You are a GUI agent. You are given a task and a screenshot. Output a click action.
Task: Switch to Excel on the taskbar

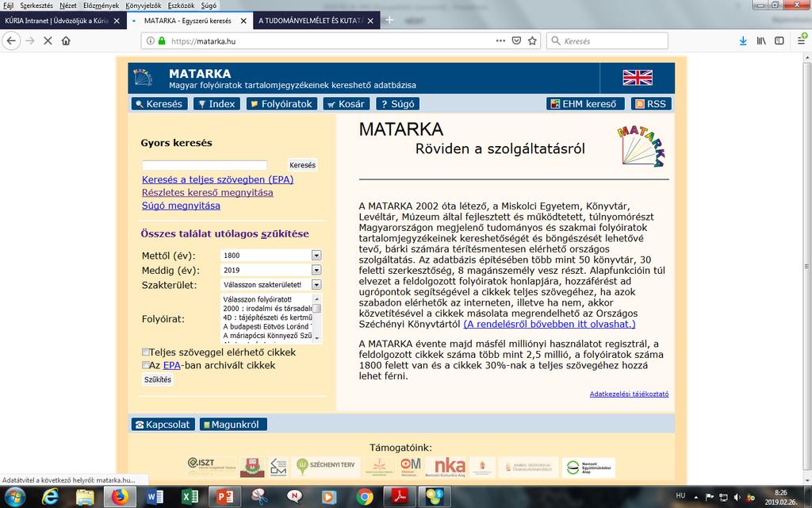190,497
